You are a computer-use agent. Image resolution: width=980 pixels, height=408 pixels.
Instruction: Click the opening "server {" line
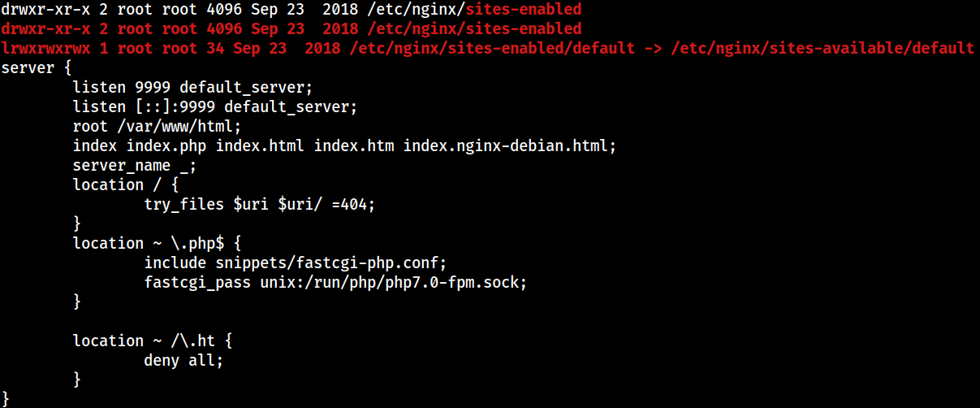(x=37, y=67)
